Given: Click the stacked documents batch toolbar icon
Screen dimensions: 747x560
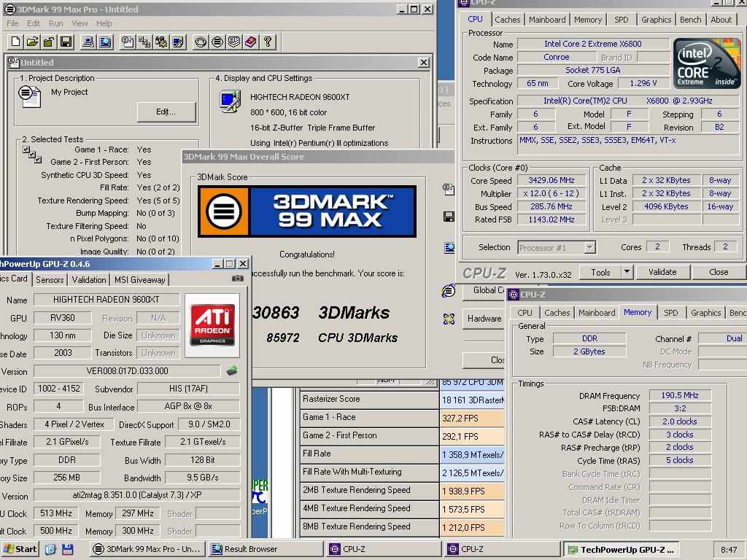Looking at the screenshot, I should click(234, 42).
